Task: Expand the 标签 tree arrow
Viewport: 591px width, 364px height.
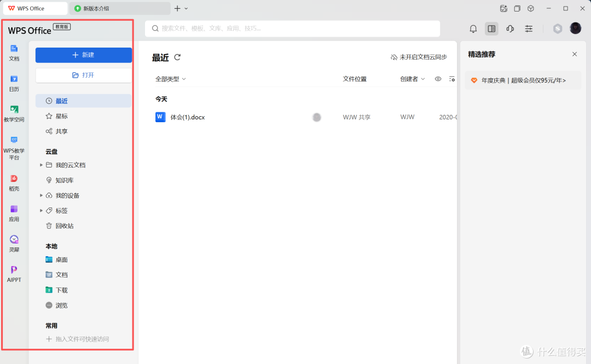Action: 41,211
